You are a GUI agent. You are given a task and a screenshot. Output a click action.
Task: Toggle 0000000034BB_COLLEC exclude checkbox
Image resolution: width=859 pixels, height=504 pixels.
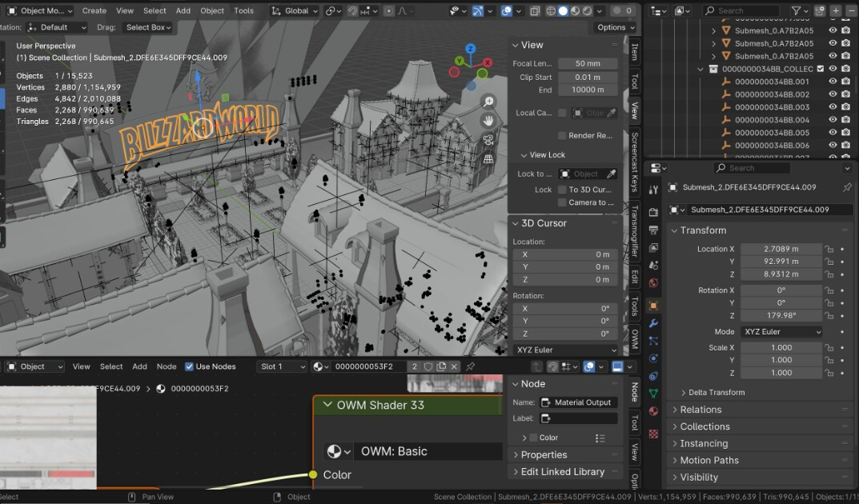[x=820, y=69]
